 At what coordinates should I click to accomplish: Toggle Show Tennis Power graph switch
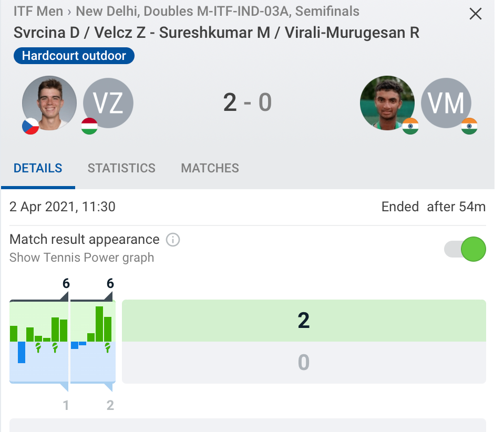click(x=465, y=249)
